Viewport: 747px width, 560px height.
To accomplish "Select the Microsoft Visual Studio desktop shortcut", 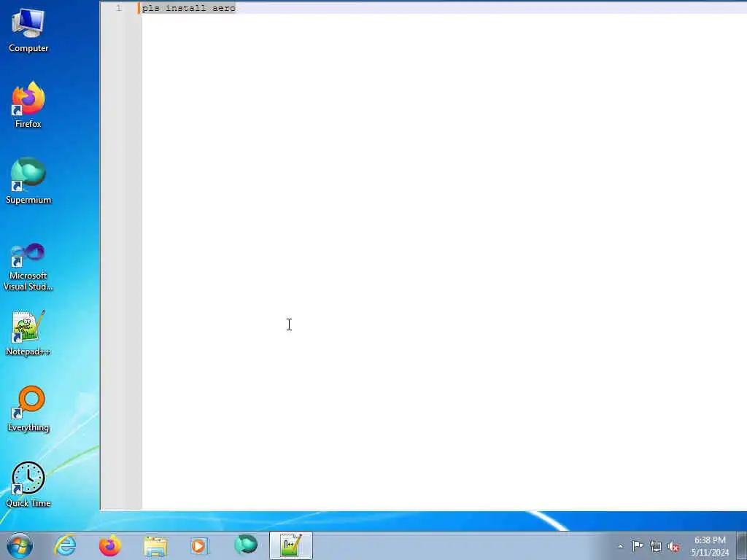I will point(28,267).
